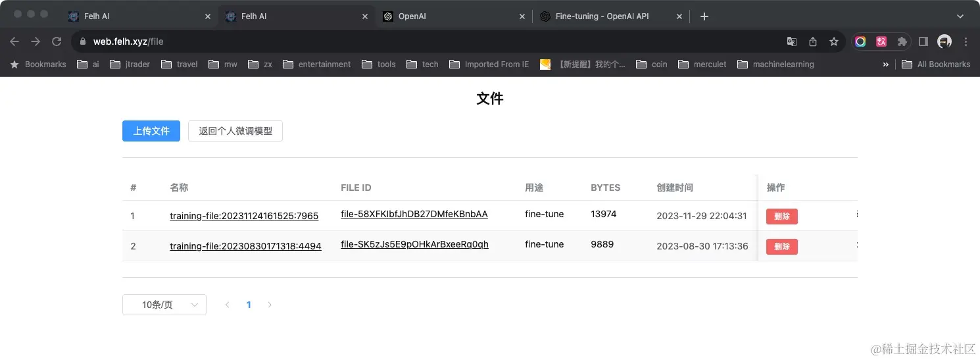Open the 10条/页 page size dropdown
Viewport: 980px width, 360px height.
(164, 305)
